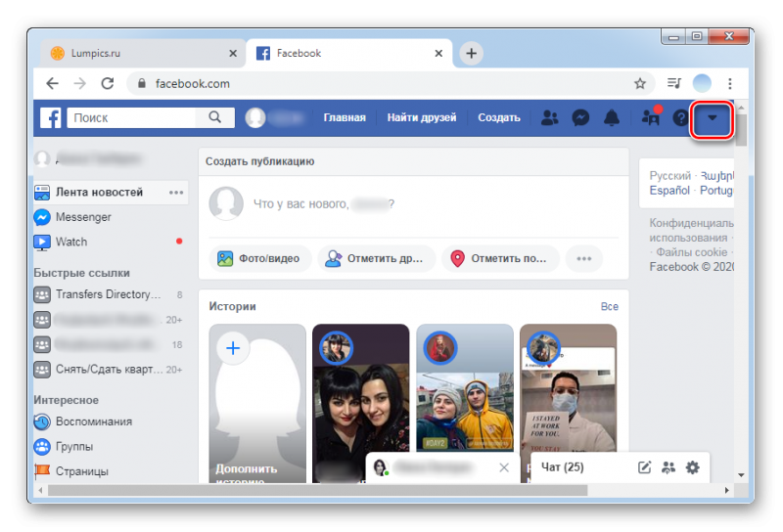Open profile avatar in the blue header

tap(255, 117)
